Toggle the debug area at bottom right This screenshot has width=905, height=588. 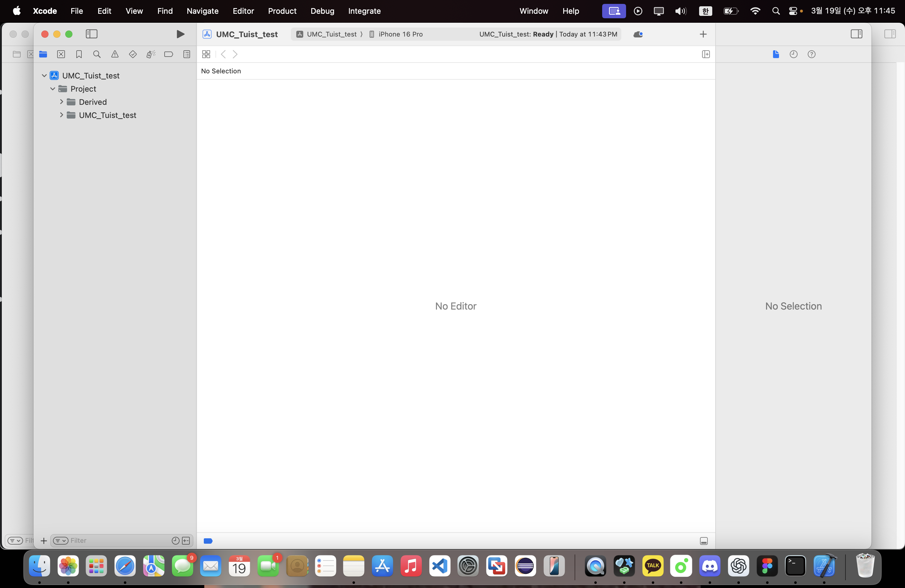click(x=704, y=541)
